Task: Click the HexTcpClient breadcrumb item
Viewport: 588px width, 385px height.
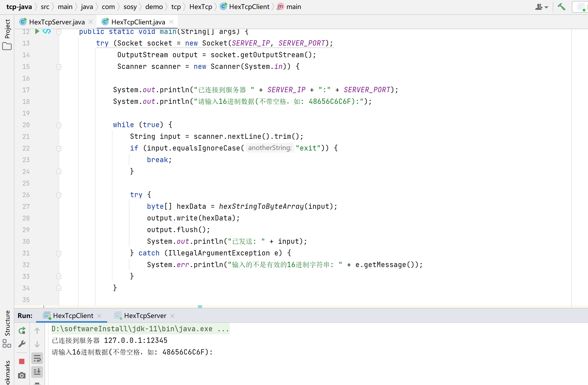Action: click(x=249, y=7)
